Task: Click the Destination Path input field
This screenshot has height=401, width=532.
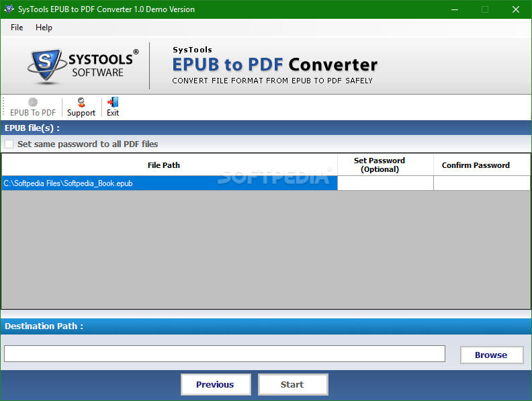Action: 224,353
